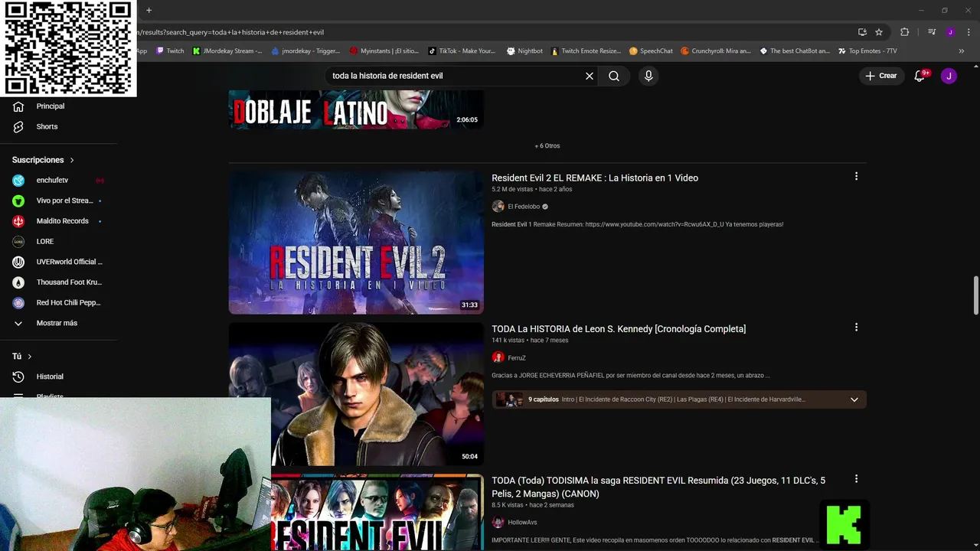Click the browser address bar URL
Image resolution: width=980 pixels, height=551 pixels.
coord(230,32)
